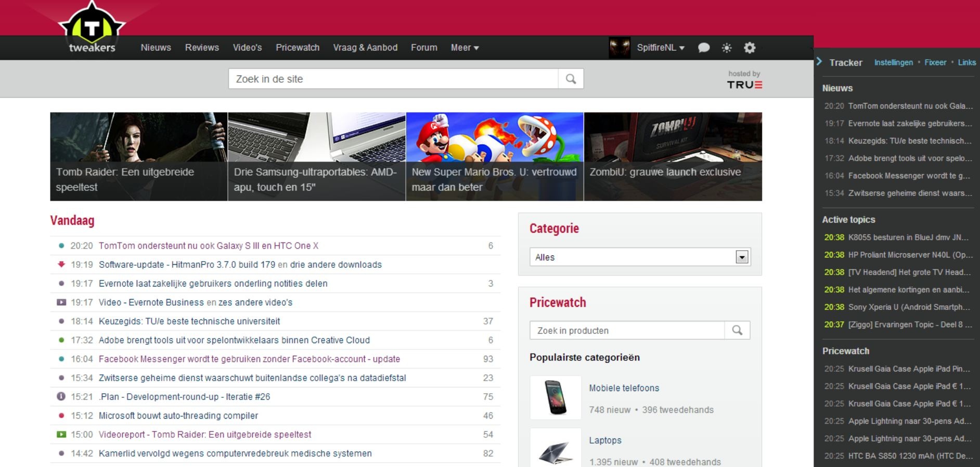Click the Fixeer link in Tracker

[x=935, y=62]
